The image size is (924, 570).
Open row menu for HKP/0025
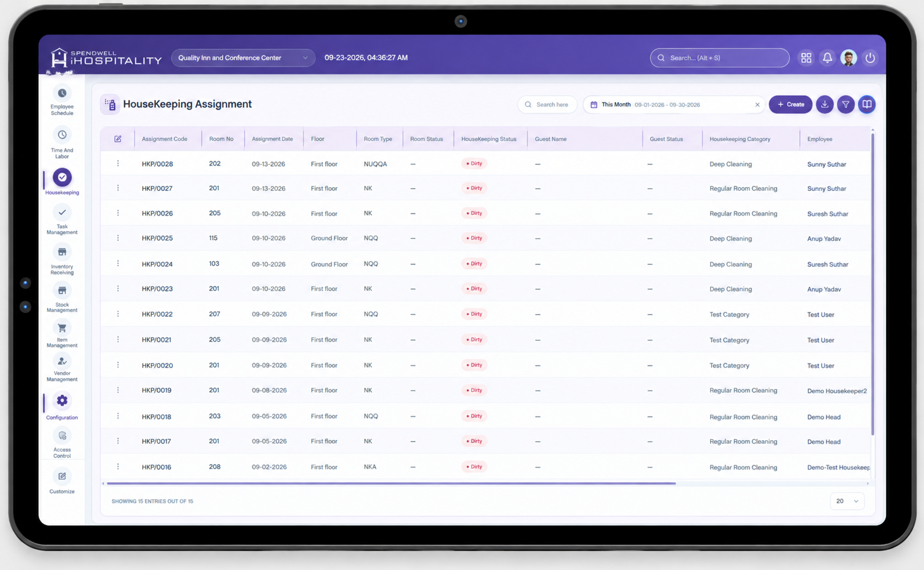tap(118, 238)
